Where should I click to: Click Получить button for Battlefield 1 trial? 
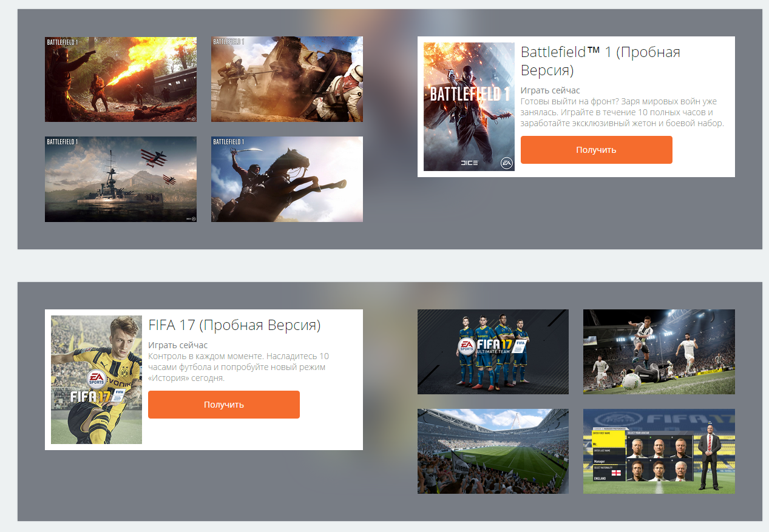597,150
